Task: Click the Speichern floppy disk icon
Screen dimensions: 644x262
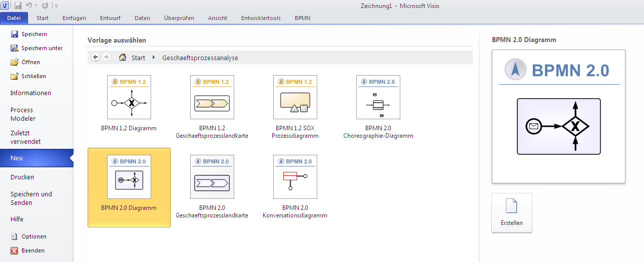Action: click(x=14, y=34)
